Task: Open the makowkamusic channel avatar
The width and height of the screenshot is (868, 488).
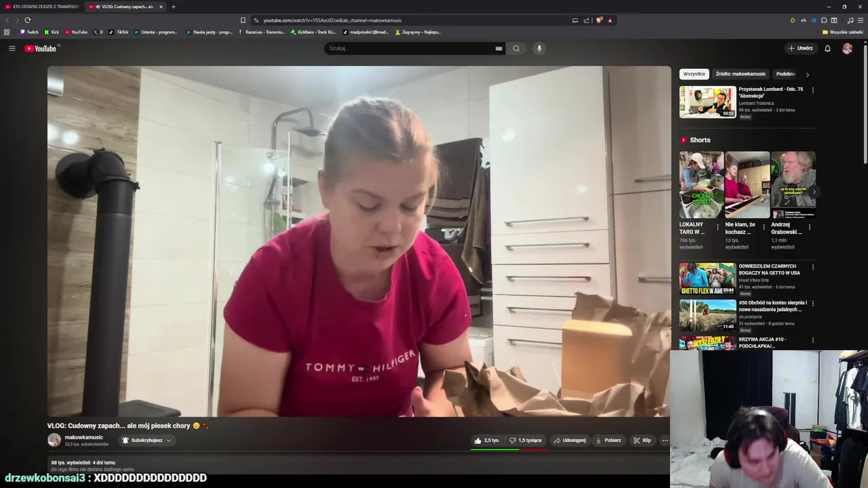Action: (54, 440)
